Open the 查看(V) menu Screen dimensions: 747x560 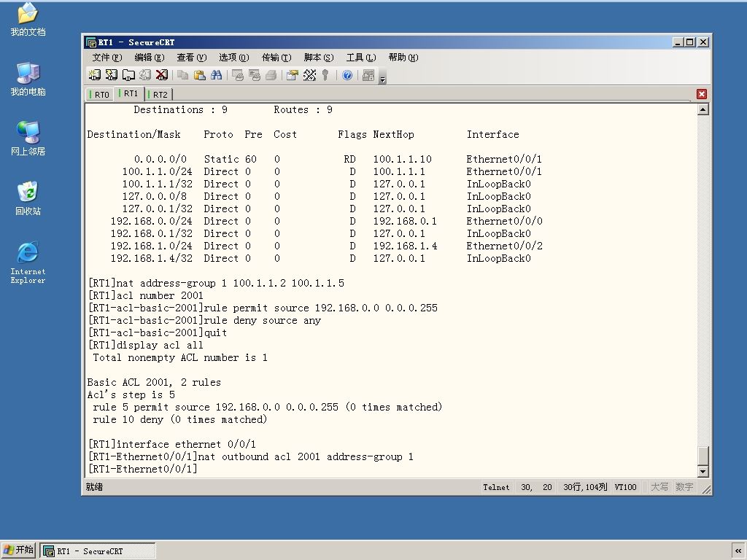[x=192, y=58]
